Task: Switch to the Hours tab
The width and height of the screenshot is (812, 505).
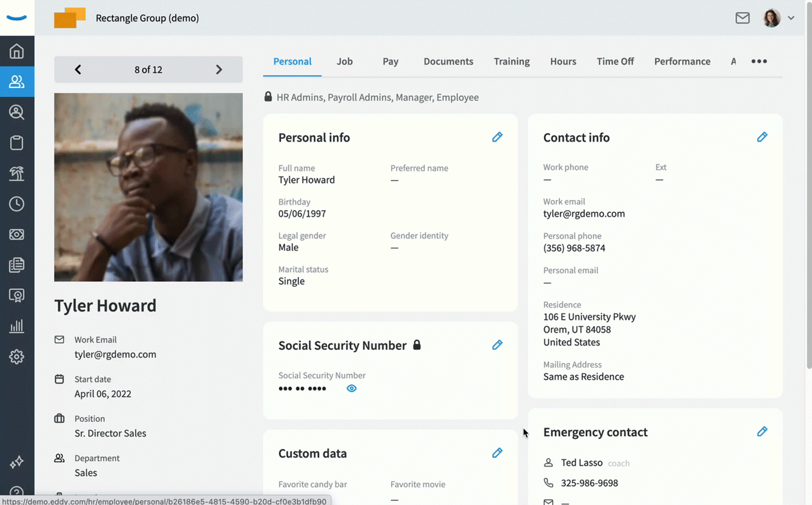Action: coord(563,62)
